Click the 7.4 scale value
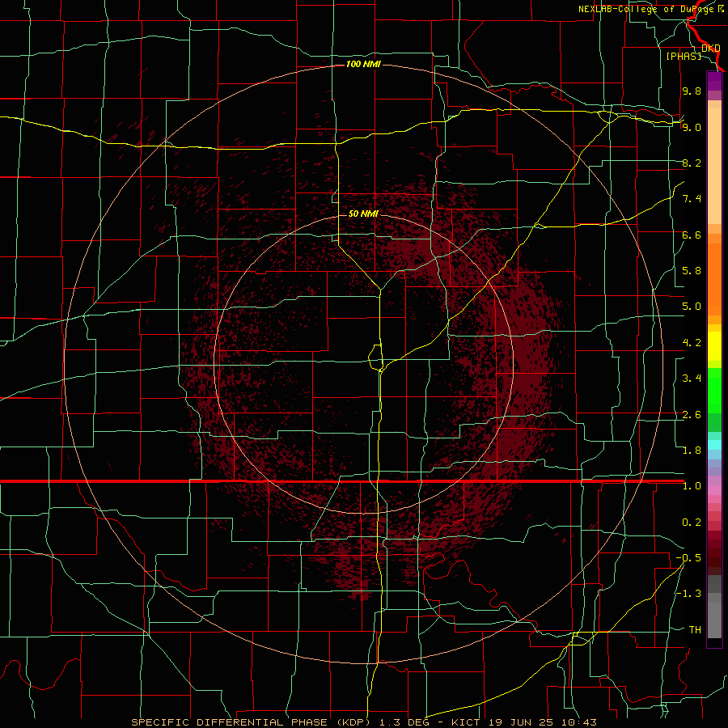The height and width of the screenshot is (728, 728). pos(692,199)
